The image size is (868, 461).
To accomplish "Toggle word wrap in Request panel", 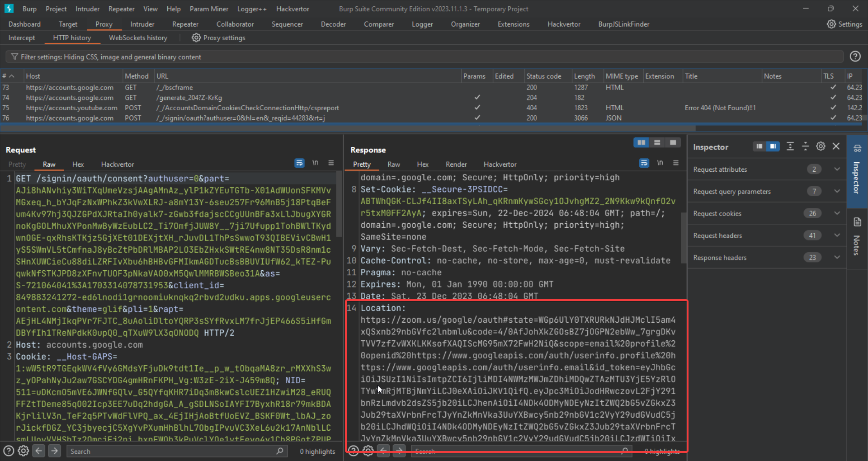I will coord(299,163).
